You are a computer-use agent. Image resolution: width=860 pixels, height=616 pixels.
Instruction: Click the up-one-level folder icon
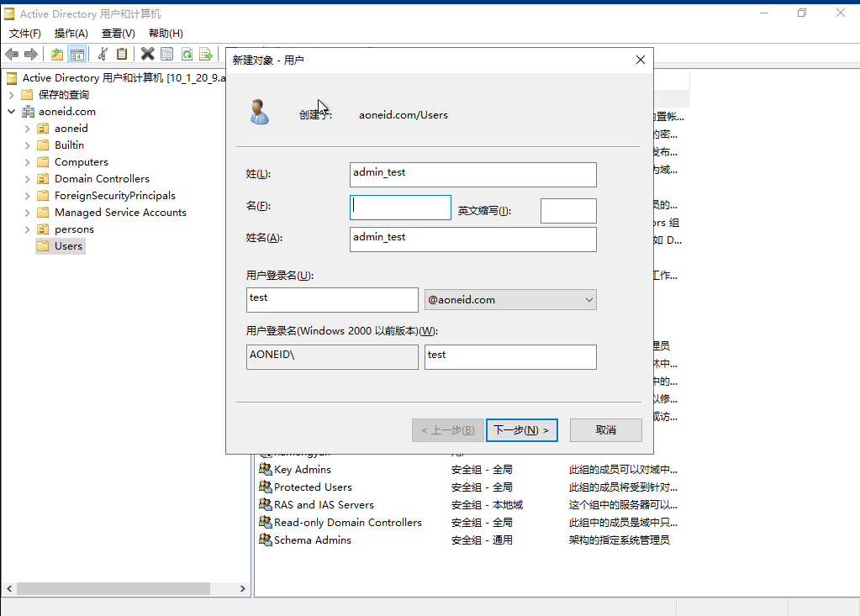tap(57, 55)
